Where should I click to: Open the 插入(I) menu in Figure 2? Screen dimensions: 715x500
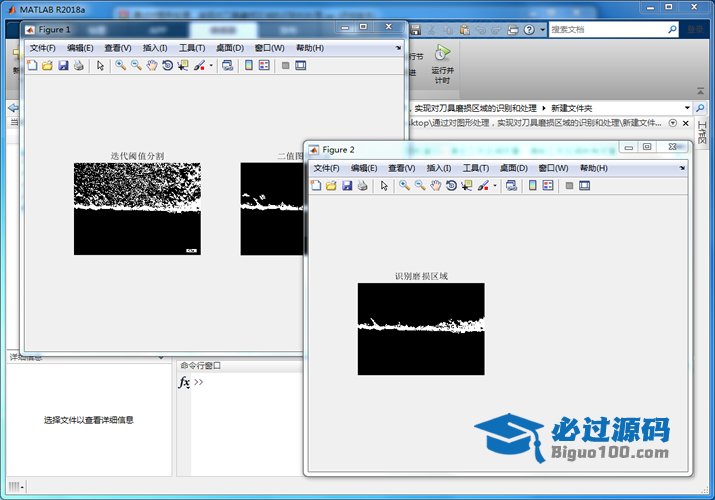(x=439, y=168)
